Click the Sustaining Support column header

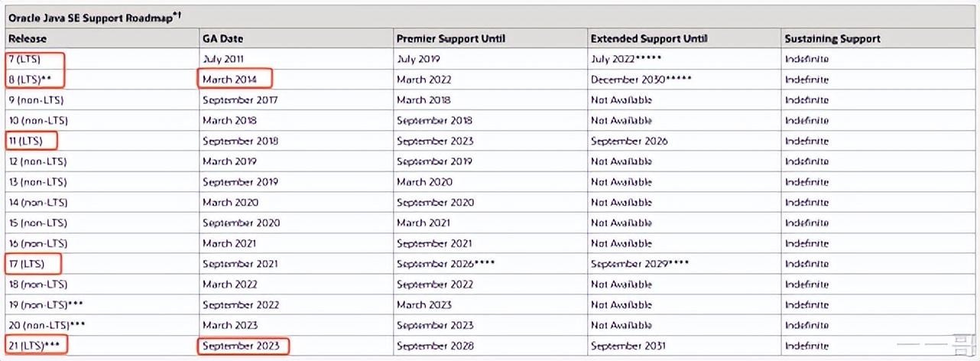coord(832,38)
